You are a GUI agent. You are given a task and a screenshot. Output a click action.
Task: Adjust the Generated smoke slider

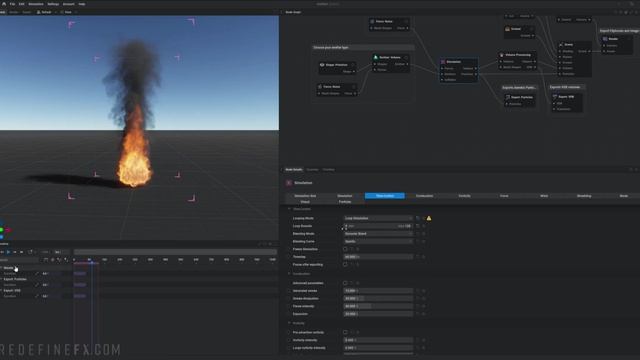(x=378, y=291)
